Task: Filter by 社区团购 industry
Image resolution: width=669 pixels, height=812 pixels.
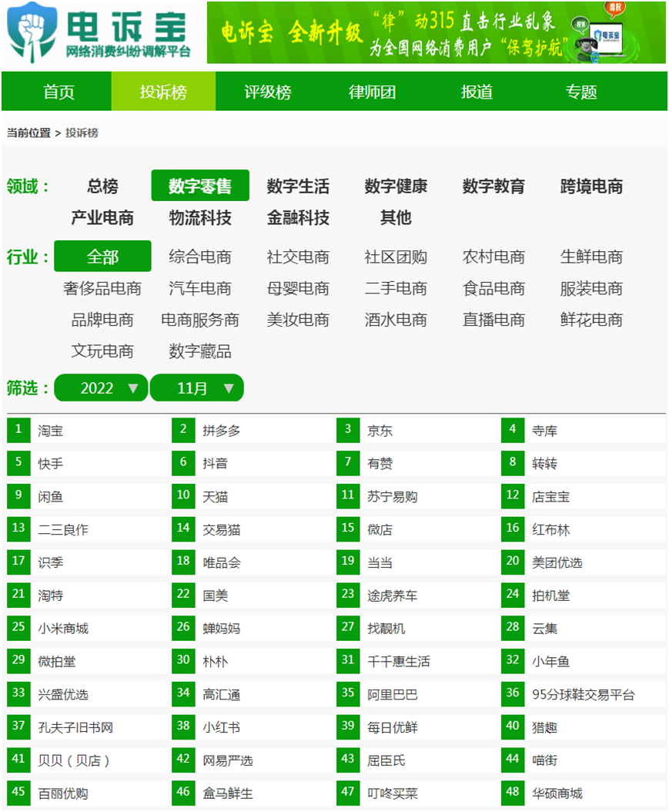Action: [396, 257]
